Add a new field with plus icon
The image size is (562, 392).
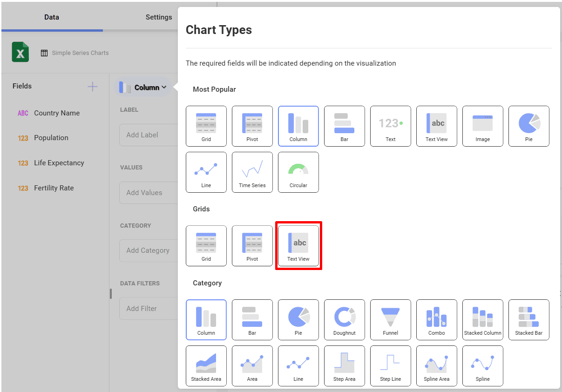click(93, 87)
